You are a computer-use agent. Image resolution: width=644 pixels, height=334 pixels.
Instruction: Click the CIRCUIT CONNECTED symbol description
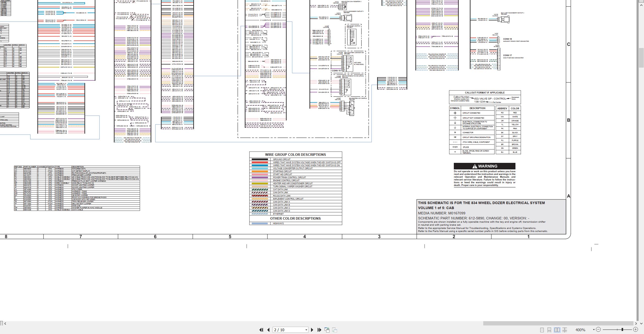click(x=471, y=113)
